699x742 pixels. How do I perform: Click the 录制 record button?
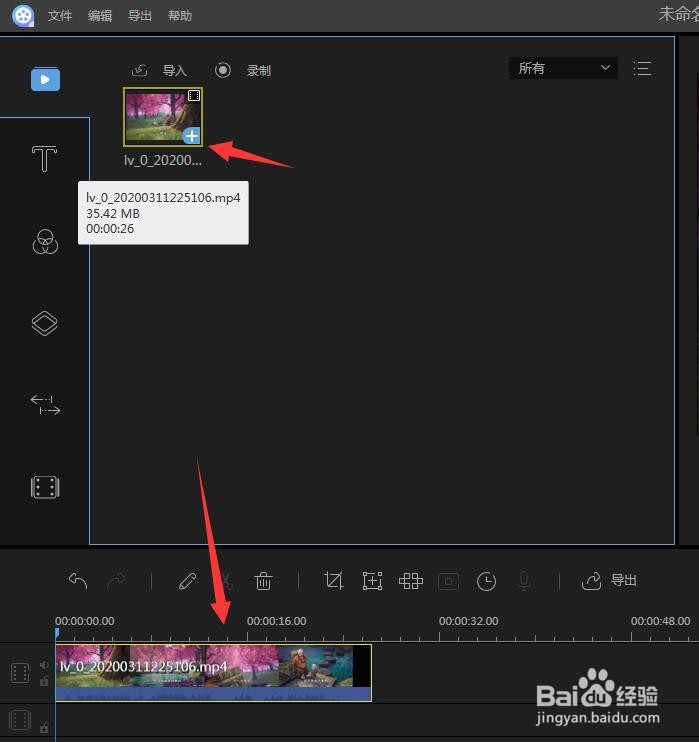[258, 71]
